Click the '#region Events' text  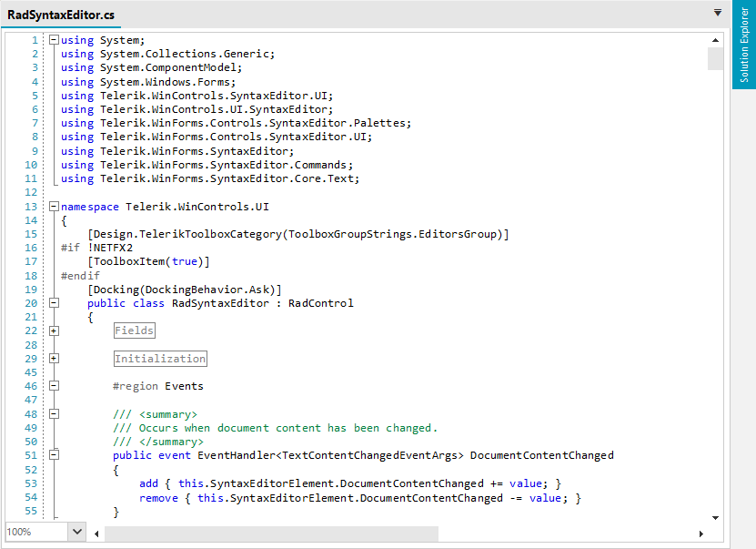coord(158,386)
